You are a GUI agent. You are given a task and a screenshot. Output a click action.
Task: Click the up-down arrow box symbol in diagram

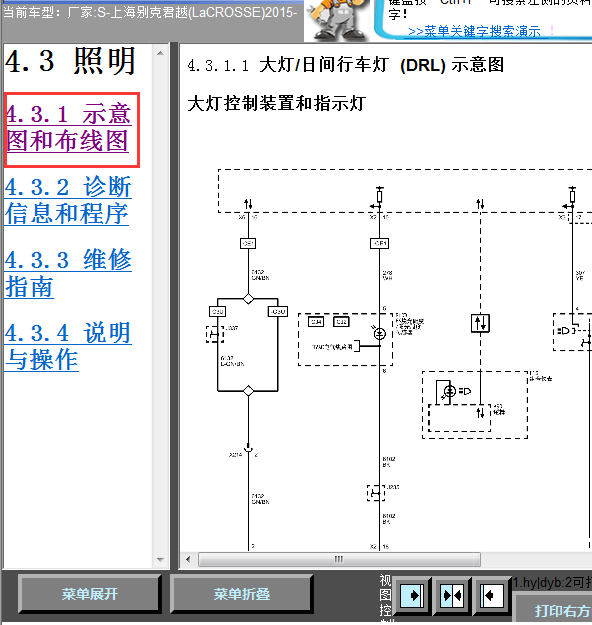click(480, 323)
